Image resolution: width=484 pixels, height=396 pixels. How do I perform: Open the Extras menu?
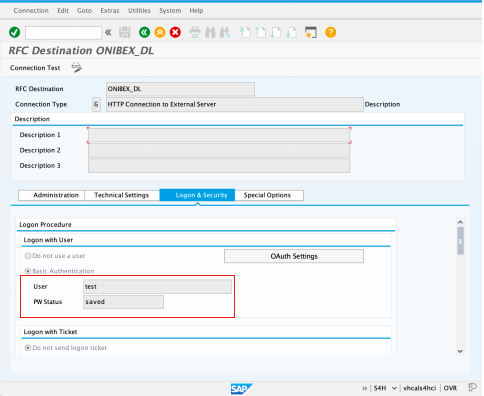pyautogui.click(x=110, y=11)
